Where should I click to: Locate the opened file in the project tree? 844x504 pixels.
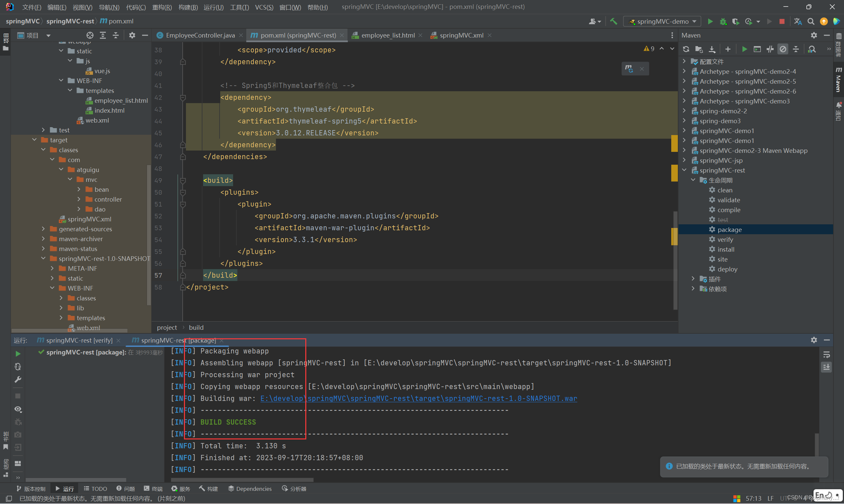click(x=90, y=35)
